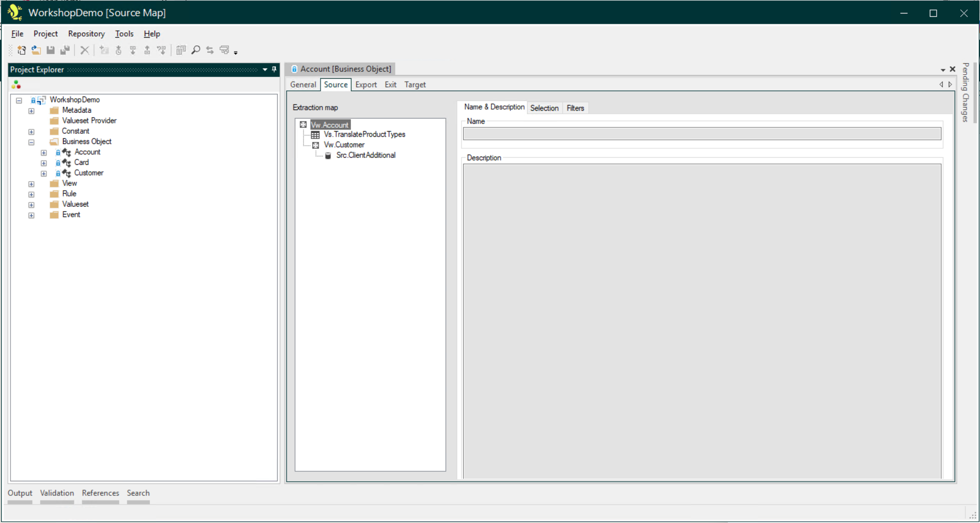The width and height of the screenshot is (980, 523).
Task: Click the lock icon on the Account document tab
Action: click(x=294, y=68)
